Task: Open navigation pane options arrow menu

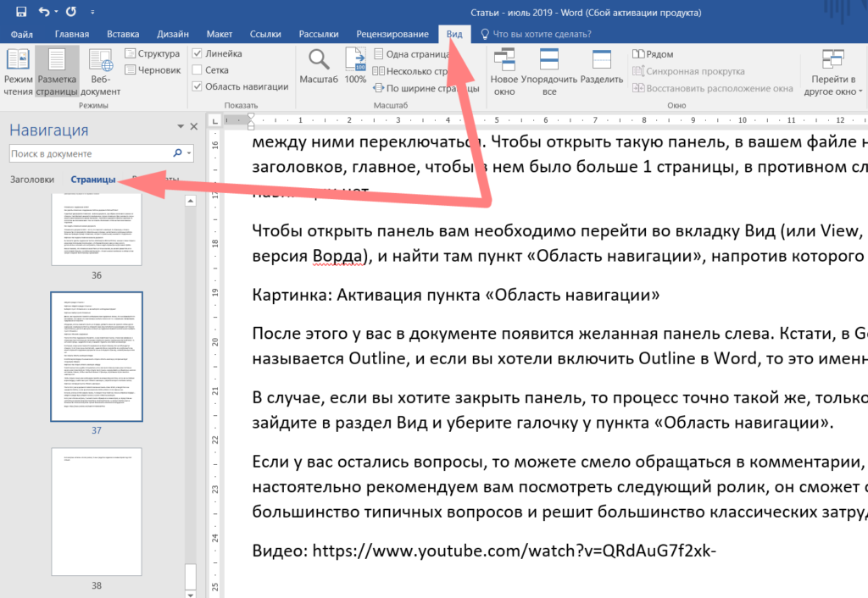Action: click(x=180, y=127)
